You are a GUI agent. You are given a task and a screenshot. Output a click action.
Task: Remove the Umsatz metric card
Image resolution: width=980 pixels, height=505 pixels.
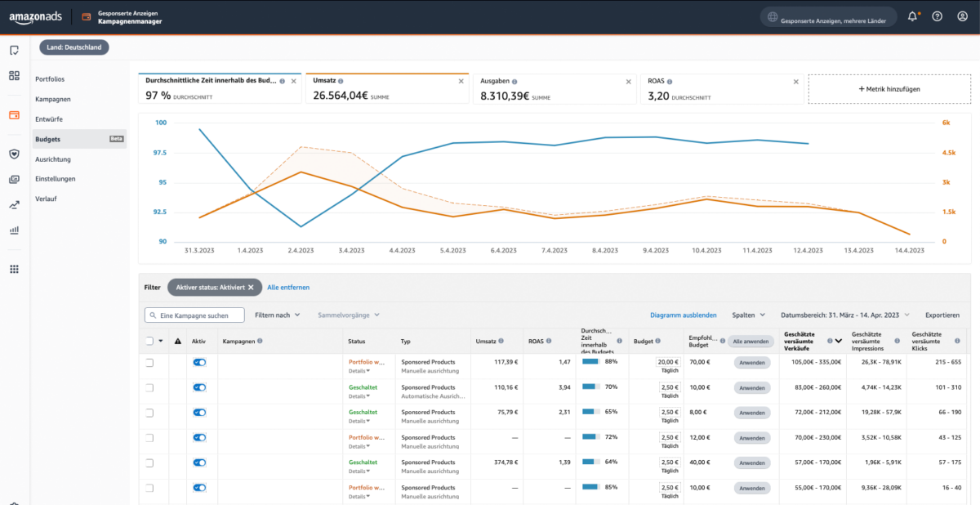(x=461, y=81)
